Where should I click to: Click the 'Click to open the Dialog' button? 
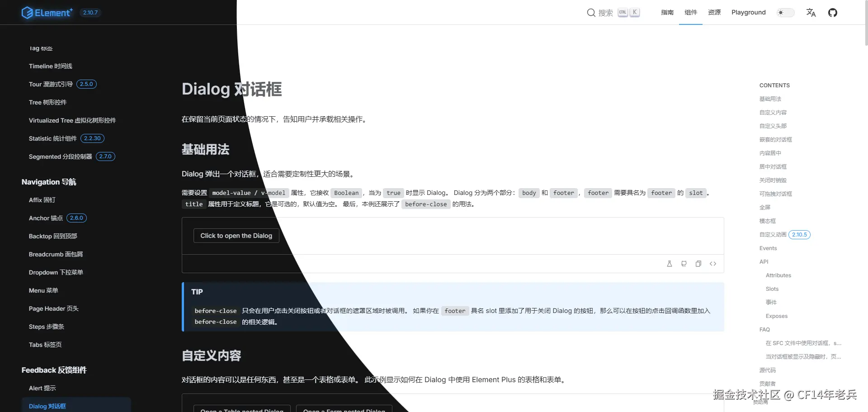tap(236, 235)
